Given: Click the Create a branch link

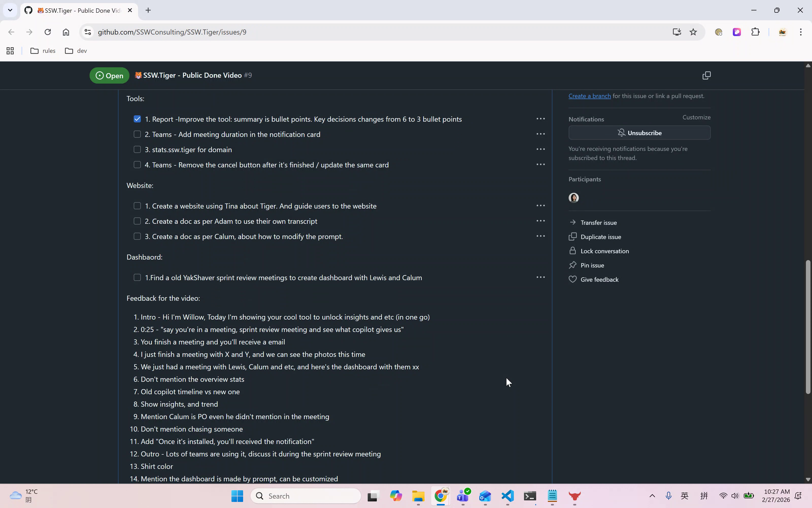Looking at the screenshot, I should pos(589,96).
